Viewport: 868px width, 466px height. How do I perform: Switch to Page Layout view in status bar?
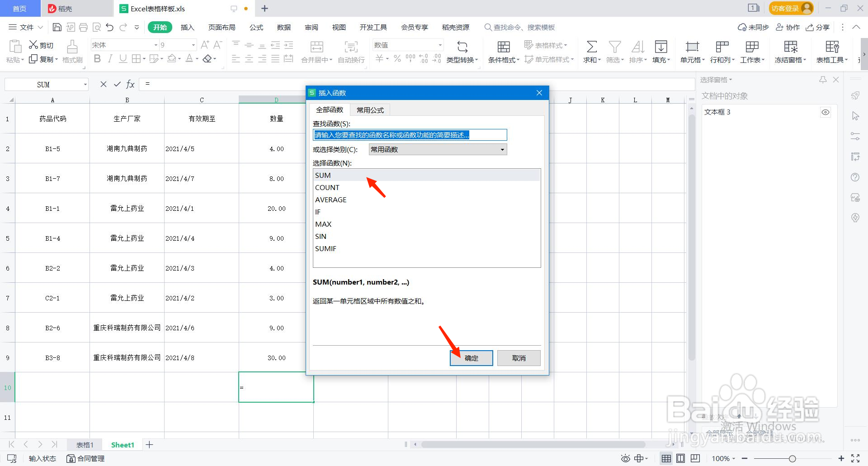(681, 458)
